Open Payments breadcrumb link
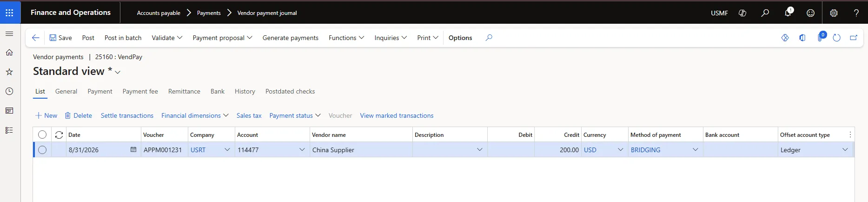868x202 pixels. point(209,13)
